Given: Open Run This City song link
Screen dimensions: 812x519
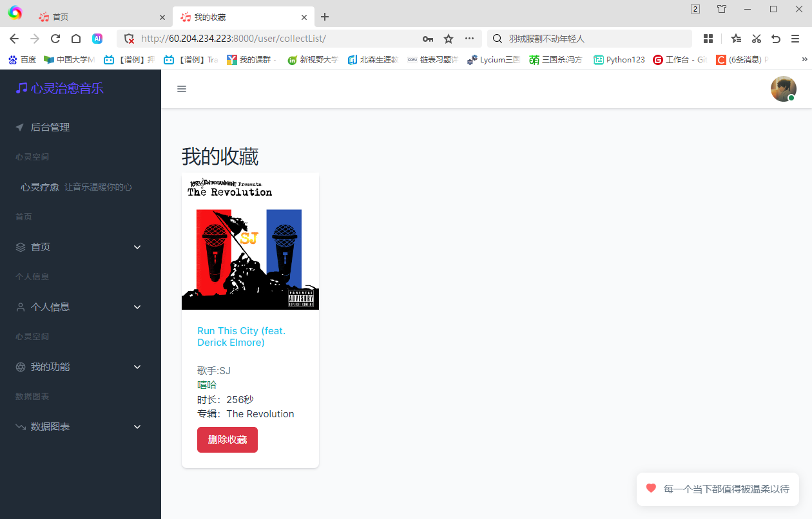Looking at the screenshot, I should click(x=242, y=337).
